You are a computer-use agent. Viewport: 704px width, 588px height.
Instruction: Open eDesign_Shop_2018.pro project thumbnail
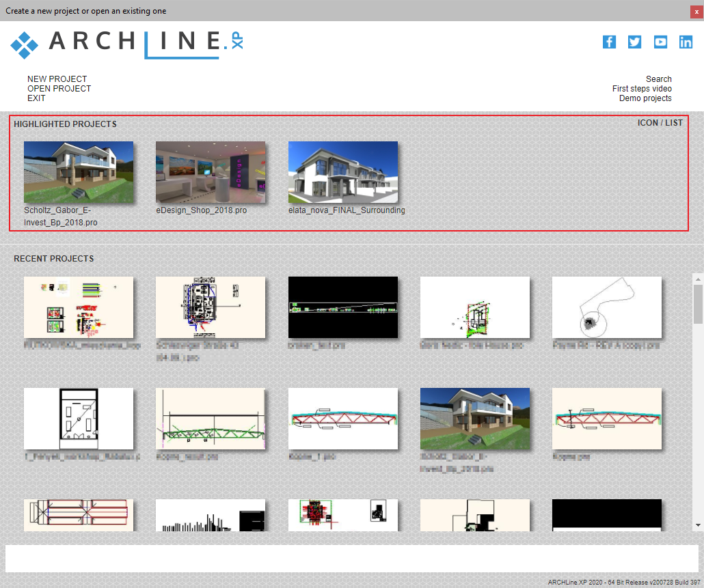211,172
